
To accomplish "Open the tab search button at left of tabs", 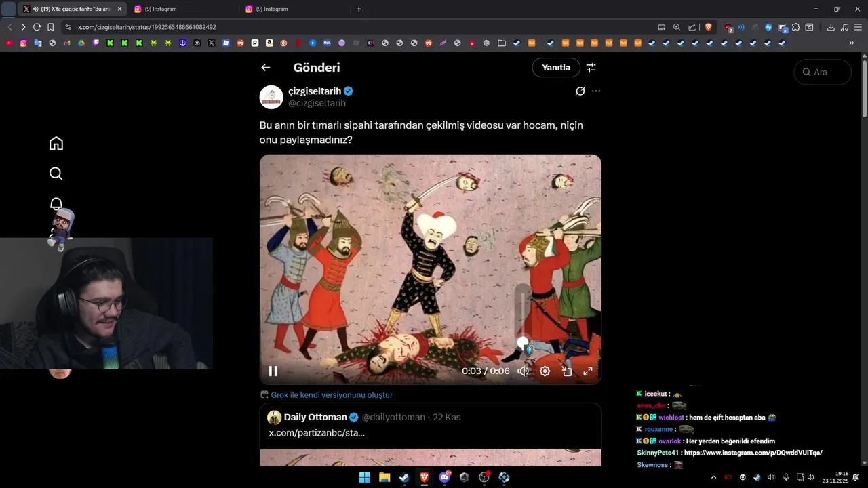I will point(8,9).
